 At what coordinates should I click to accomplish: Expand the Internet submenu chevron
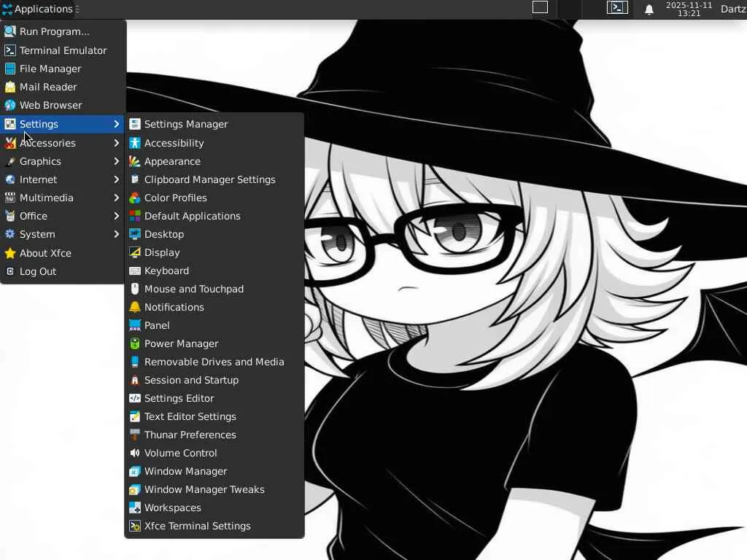click(x=116, y=179)
